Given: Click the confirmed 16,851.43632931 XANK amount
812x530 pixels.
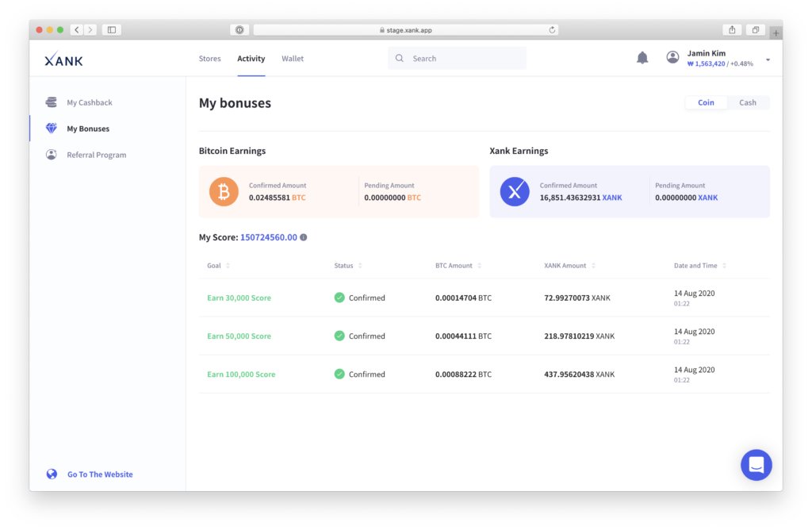Looking at the screenshot, I should (x=580, y=198).
